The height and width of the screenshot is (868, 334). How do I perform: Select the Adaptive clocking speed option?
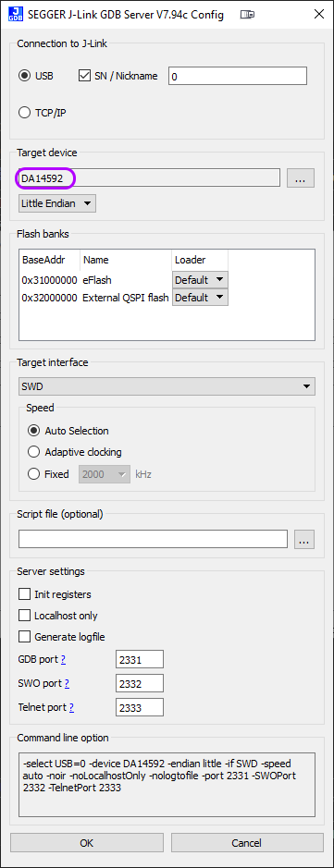(x=34, y=452)
